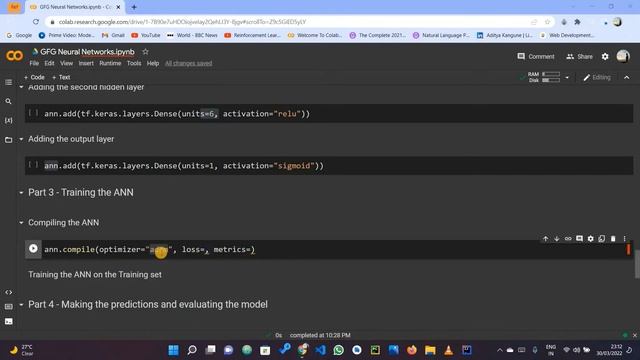Screen dimensions: 640x360
Task: Open World - BBC News bookmark
Action: click(x=192, y=35)
